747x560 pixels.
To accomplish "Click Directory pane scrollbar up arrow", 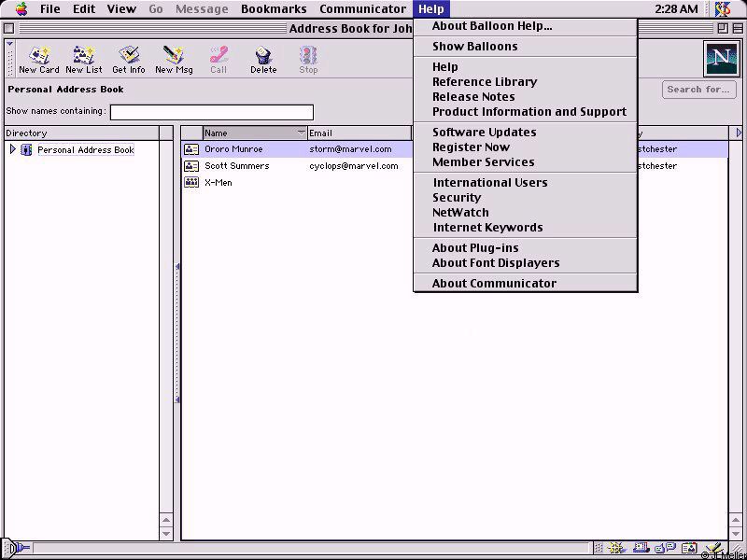I will point(166,520).
